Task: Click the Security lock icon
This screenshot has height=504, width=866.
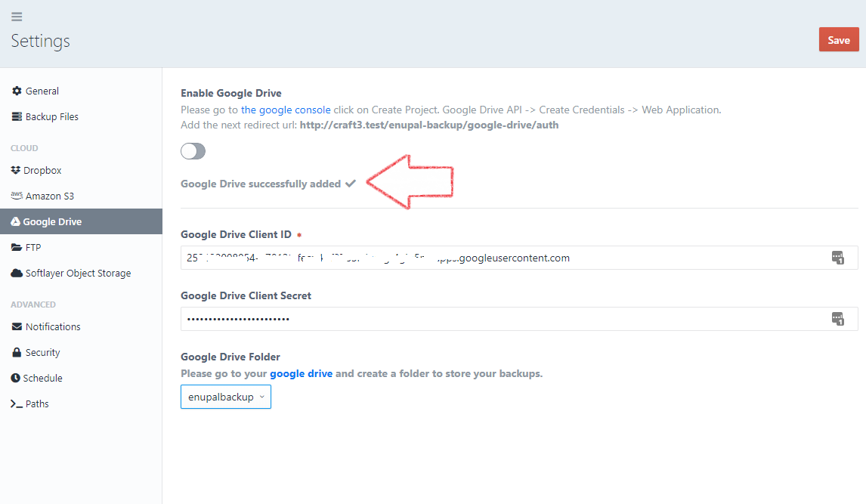Action: [17, 352]
